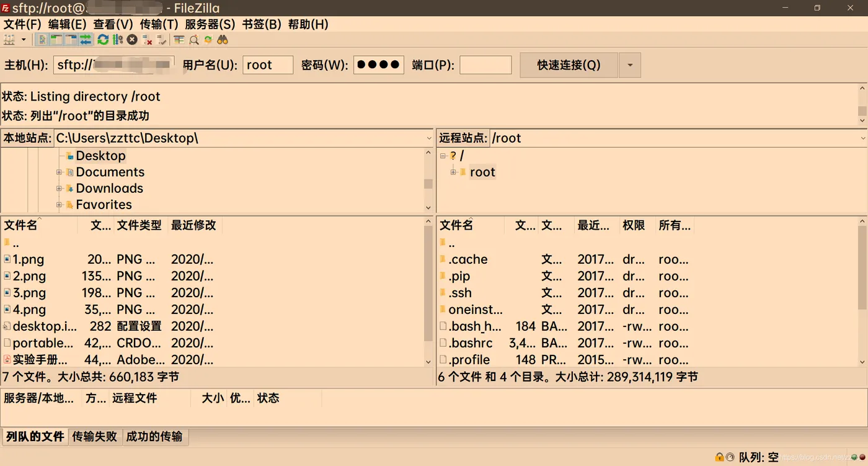The width and height of the screenshot is (868, 466).
Task: Expand the remote root folder node
Action: [453, 172]
